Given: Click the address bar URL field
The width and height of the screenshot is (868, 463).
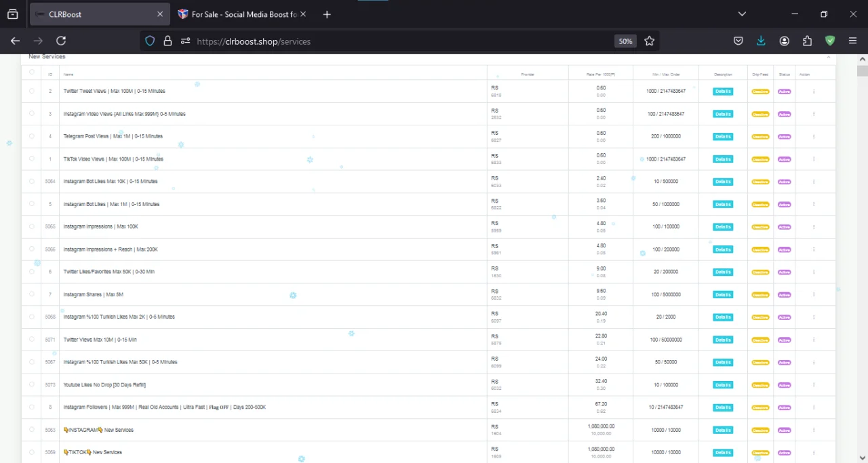Looking at the screenshot, I should click(x=400, y=41).
